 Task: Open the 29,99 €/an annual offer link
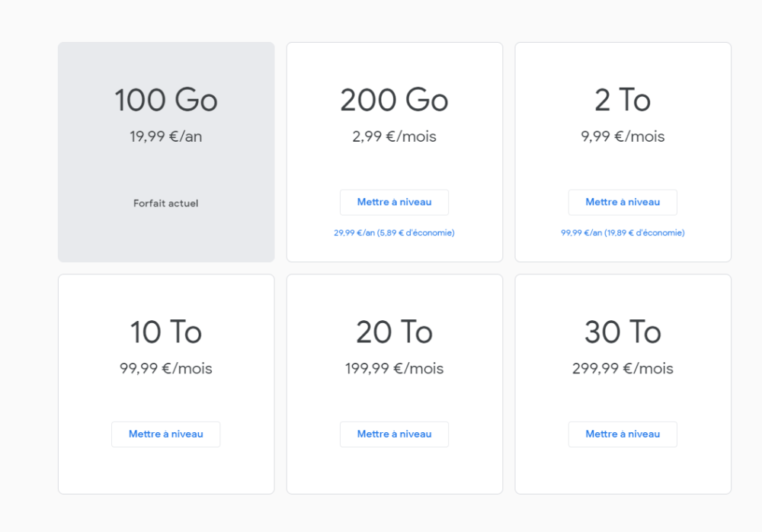click(394, 233)
